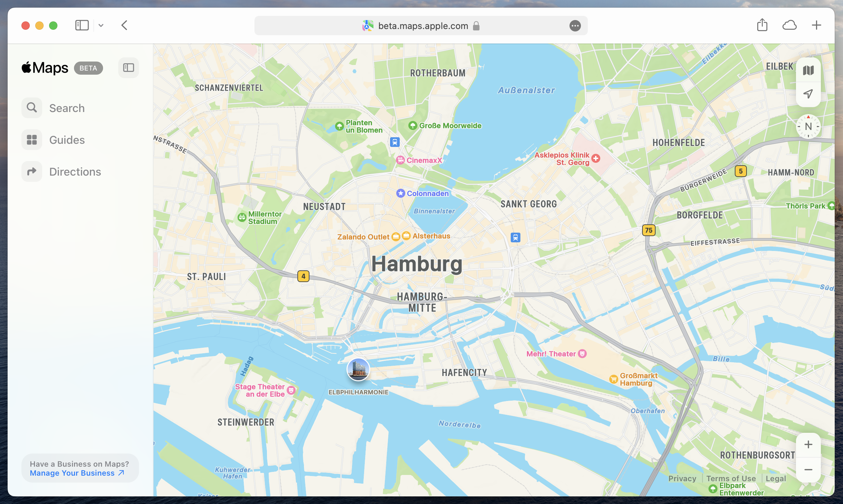Click the Planten un Blomen park marker
The image size is (843, 504).
[340, 126]
